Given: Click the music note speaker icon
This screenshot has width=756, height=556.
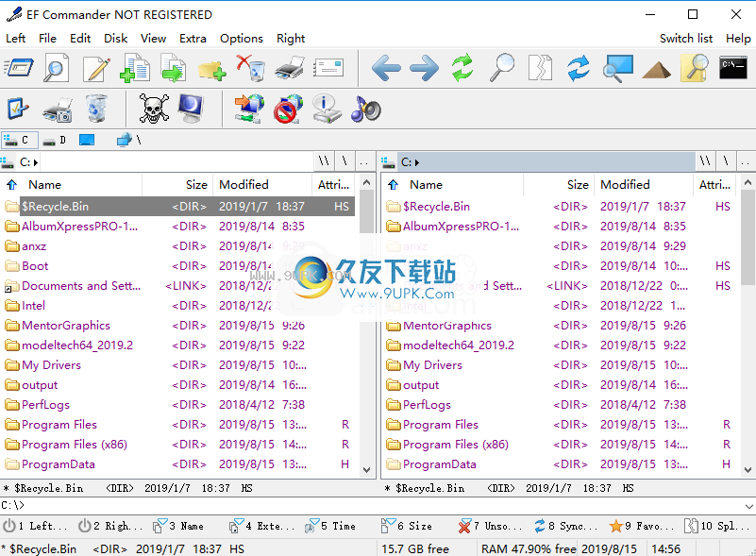Looking at the screenshot, I should [366, 109].
